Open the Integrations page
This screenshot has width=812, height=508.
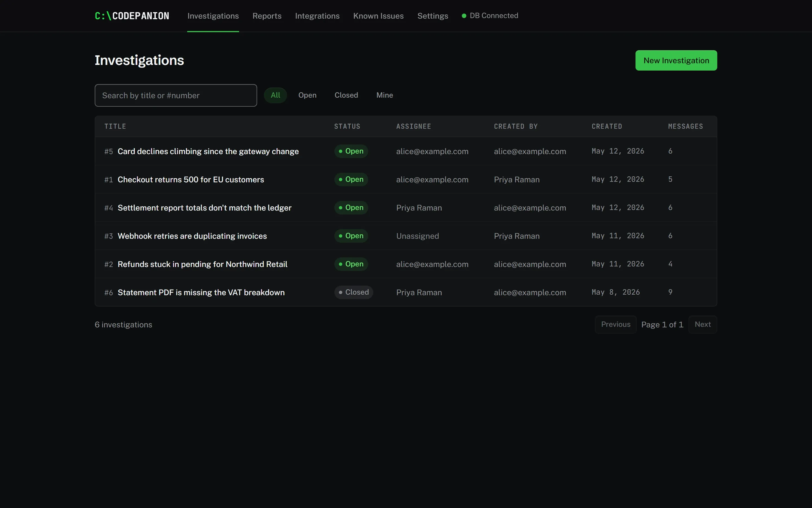(x=317, y=16)
